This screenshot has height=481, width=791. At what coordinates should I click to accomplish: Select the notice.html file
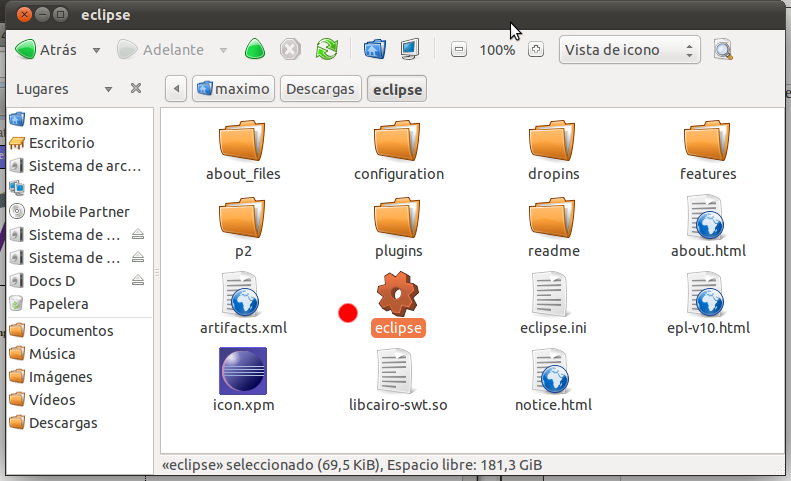coord(553,381)
